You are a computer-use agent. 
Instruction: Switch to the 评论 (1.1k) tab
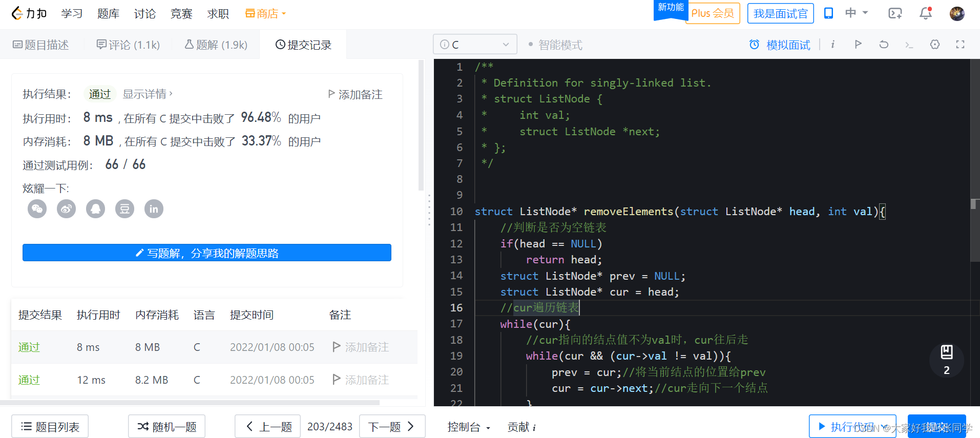click(128, 45)
